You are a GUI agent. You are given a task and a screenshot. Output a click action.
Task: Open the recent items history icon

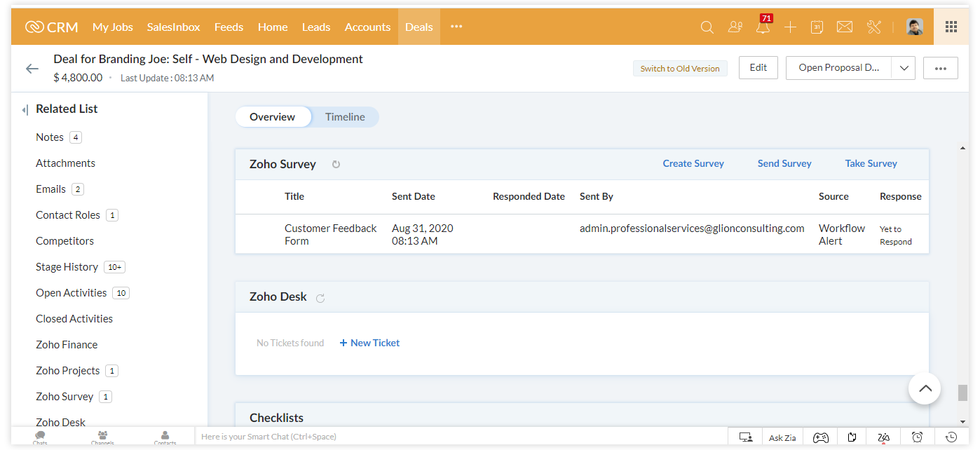[951, 437]
